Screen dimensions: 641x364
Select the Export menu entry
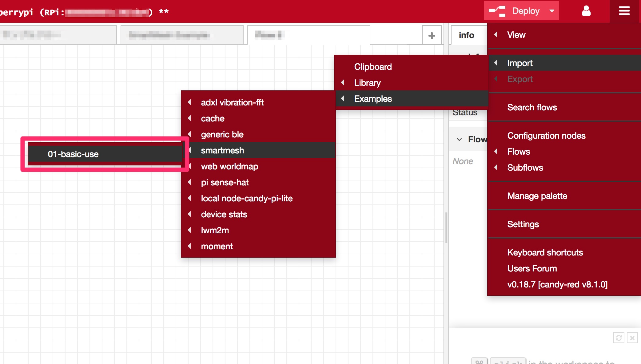pyautogui.click(x=564, y=79)
